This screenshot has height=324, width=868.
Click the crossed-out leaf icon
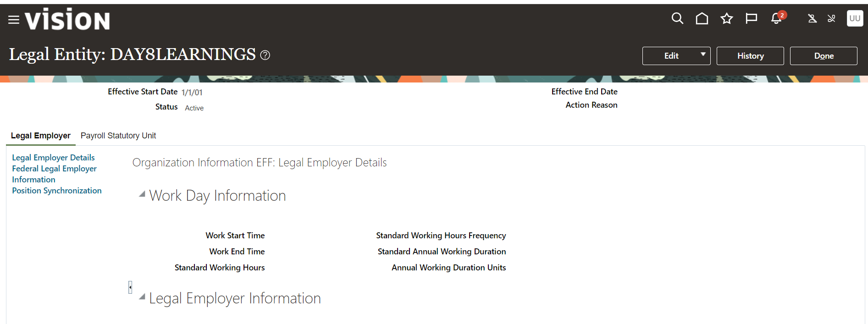pyautogui.click(x=831, y=18)
